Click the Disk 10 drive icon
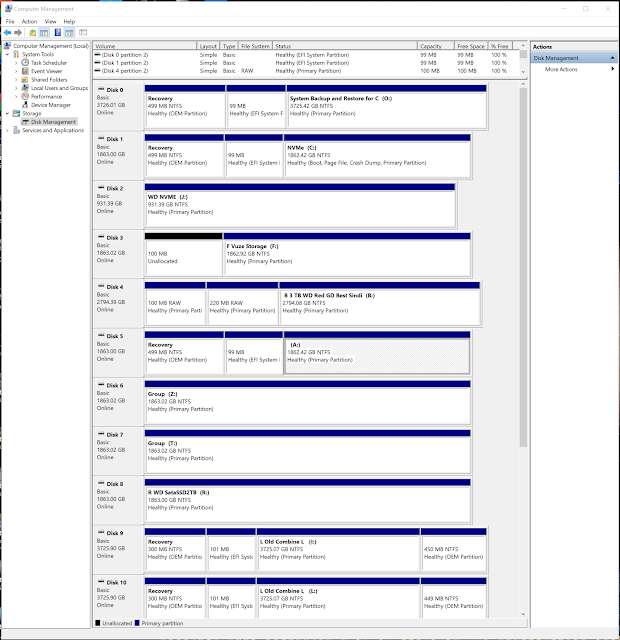Viewport: 620px width, 640px height. tap(101, 582)
